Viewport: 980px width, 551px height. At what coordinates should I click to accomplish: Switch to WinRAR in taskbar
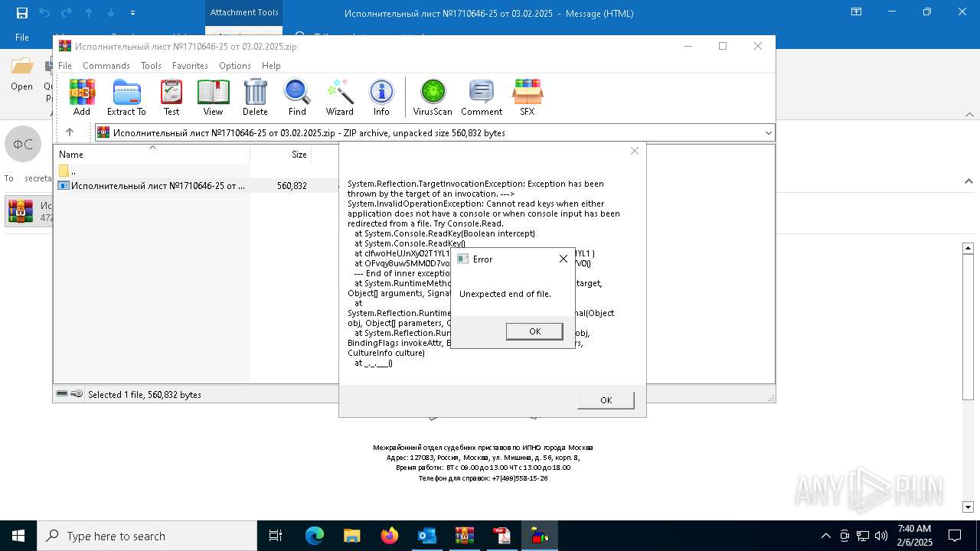[x=465, y=536]
